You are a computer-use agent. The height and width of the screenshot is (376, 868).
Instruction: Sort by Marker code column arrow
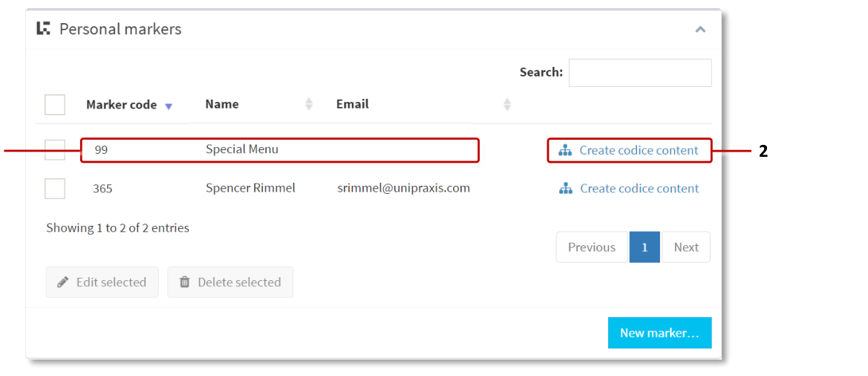point(169,106)
